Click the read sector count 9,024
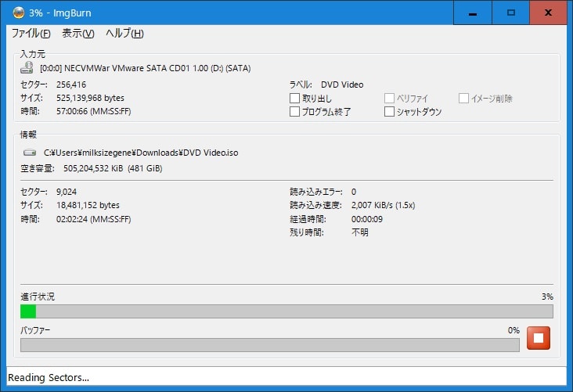The image size is (573, 392). (x=67, y=192)
